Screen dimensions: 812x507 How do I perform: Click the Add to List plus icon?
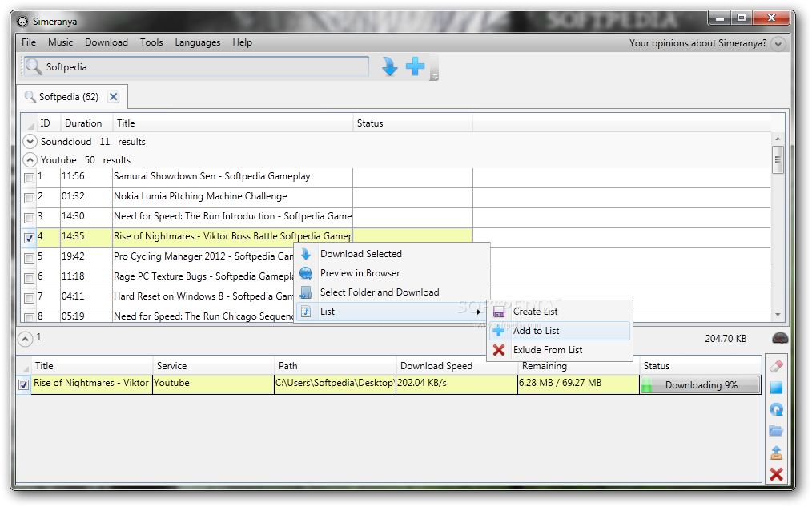coord(499,331)
